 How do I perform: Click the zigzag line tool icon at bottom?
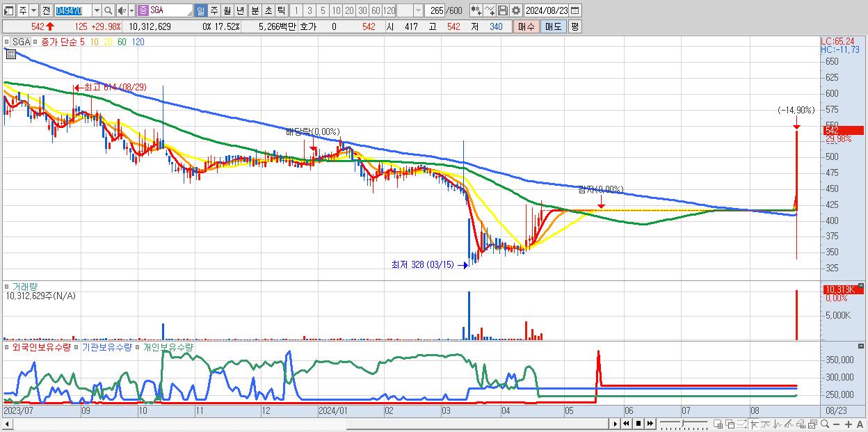click(778, 424)
